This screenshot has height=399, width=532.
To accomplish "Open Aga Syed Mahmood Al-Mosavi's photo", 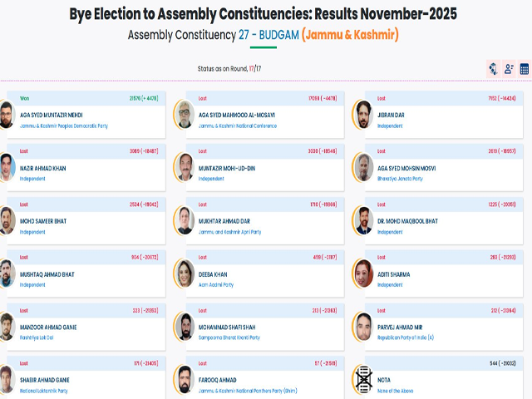I will pos(184,114).
